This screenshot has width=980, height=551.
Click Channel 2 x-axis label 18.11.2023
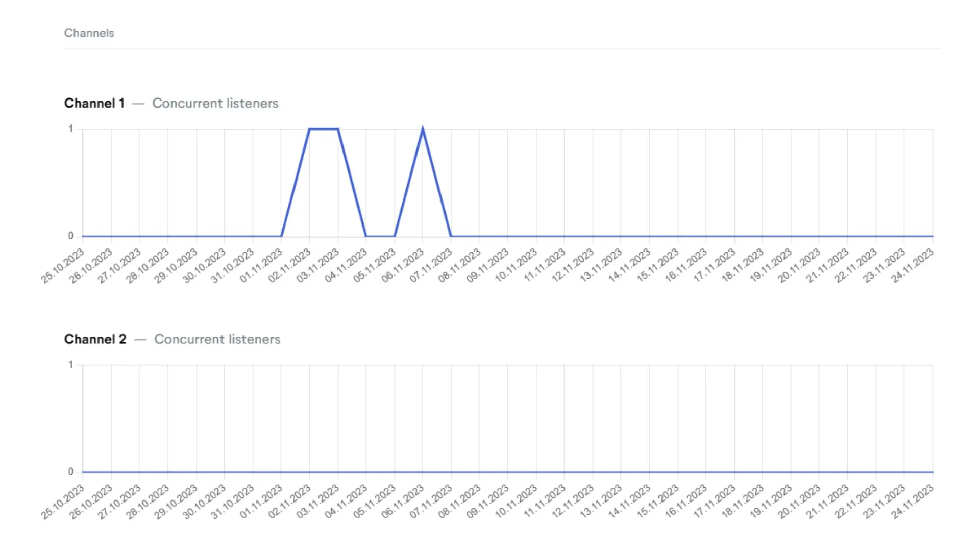(x=743, y=502)
